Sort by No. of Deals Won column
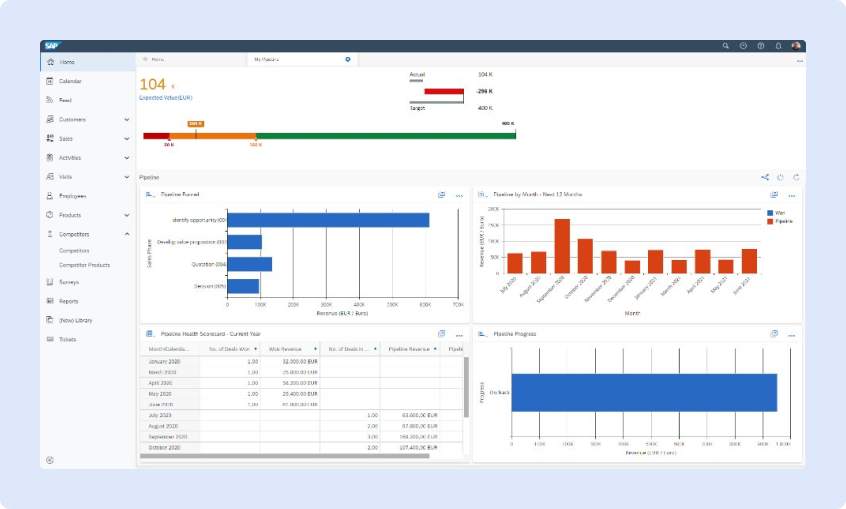The image size is (846, 509). tap(230, 349)
